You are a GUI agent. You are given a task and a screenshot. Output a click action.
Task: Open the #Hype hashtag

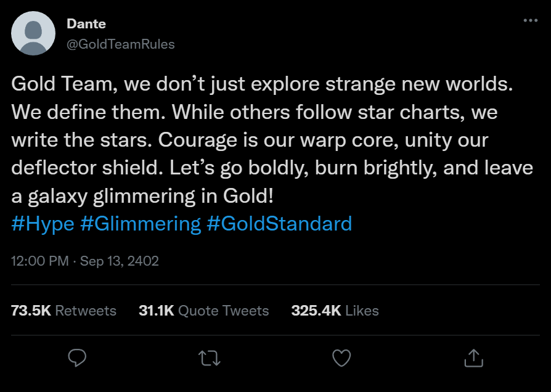[43, 223]
